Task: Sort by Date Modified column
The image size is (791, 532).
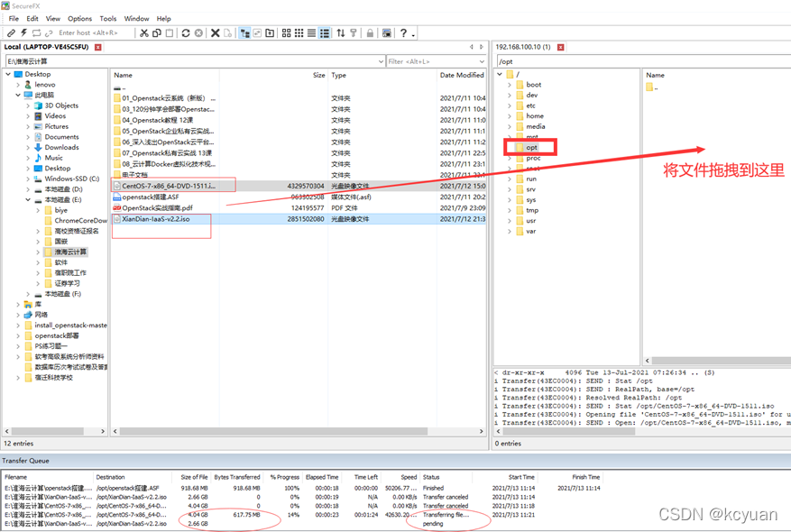Action: point(462,75)
